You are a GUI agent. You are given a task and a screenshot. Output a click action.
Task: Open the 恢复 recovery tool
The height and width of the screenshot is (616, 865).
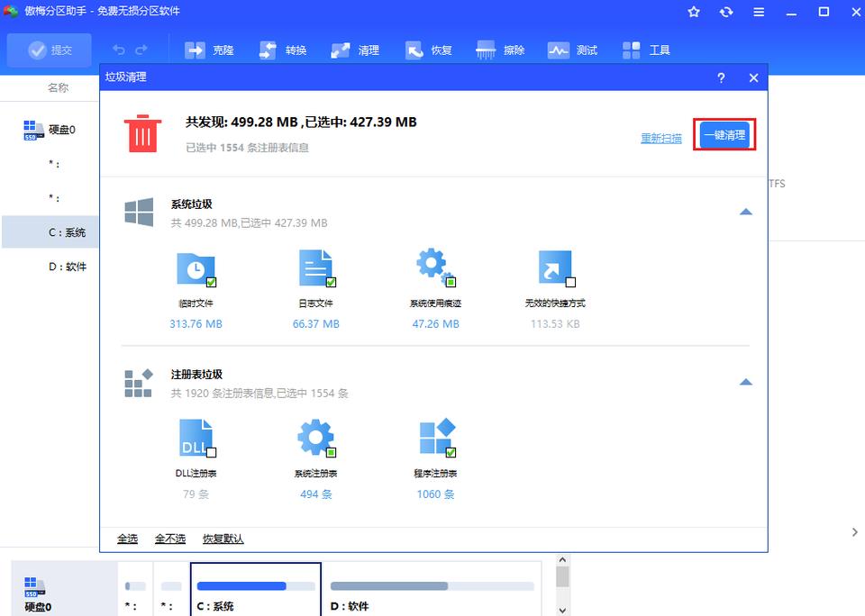pos(429,50)
